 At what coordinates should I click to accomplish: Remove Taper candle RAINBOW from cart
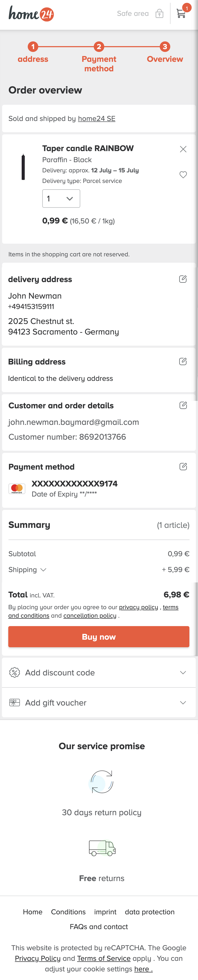[183, 149]
